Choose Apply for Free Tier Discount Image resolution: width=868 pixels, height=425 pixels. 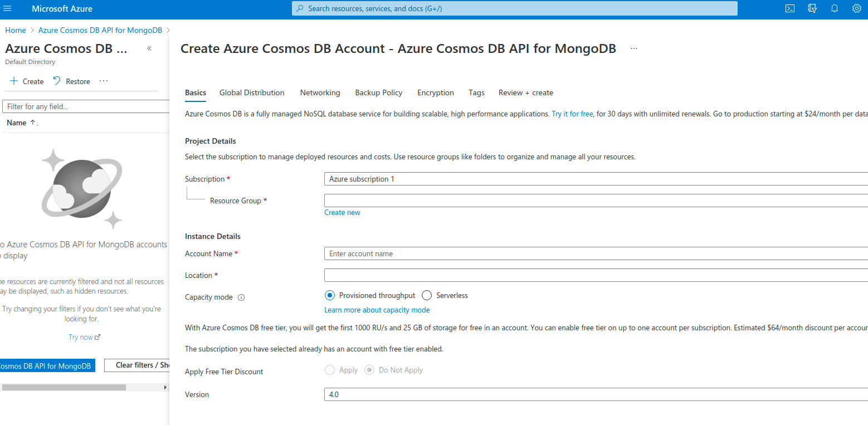coord(329,370)
